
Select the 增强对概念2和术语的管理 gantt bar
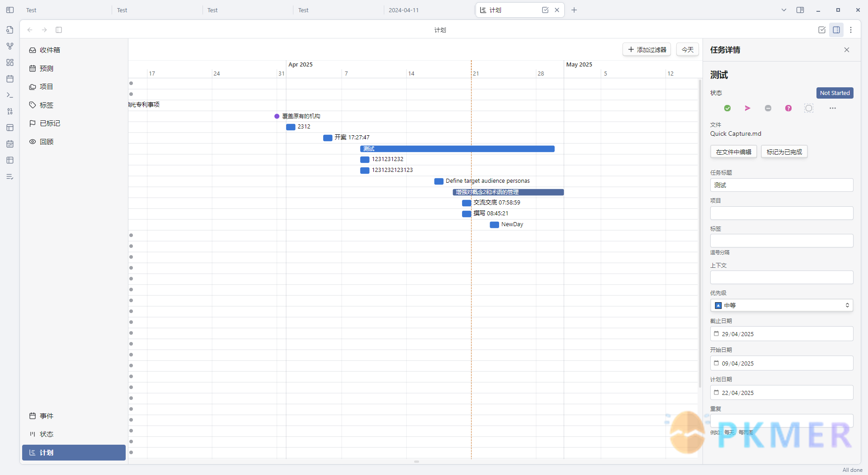[x=508, y=192]
